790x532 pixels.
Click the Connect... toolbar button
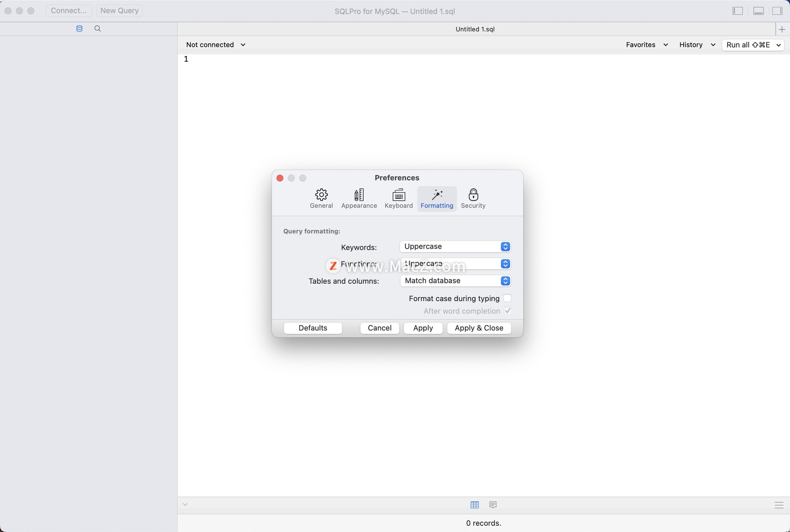pos(68,11)
